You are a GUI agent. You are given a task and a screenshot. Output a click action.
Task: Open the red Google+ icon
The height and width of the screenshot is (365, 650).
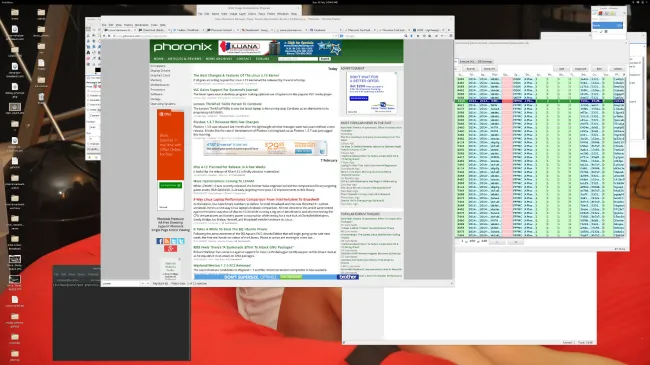coord(170,248)
